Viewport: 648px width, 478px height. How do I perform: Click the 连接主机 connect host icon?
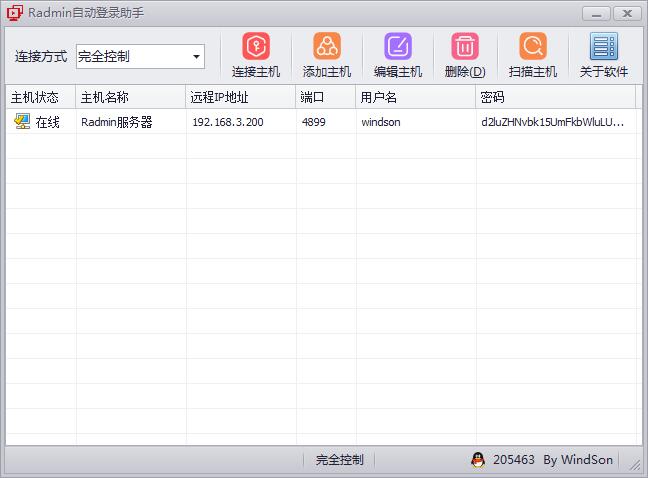[x=256, y=46]
